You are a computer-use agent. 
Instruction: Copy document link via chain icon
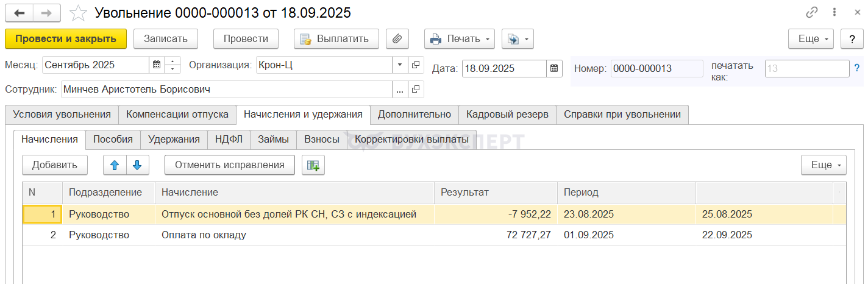[x=811, y=12]
